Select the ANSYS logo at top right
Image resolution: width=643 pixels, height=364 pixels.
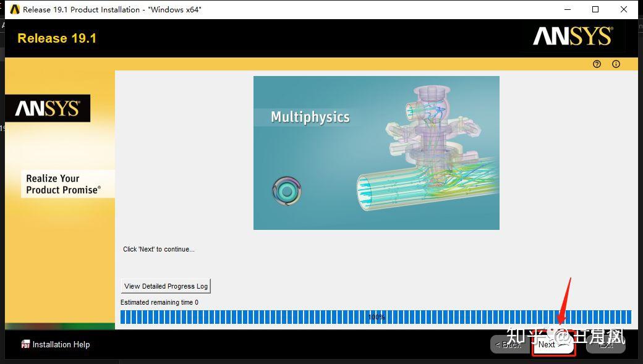(x=572, y=38)
